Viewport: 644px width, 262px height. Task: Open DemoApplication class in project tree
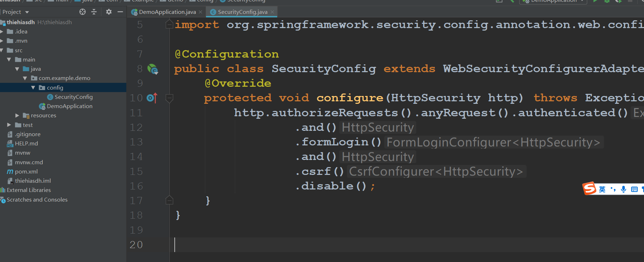(70, 106)
